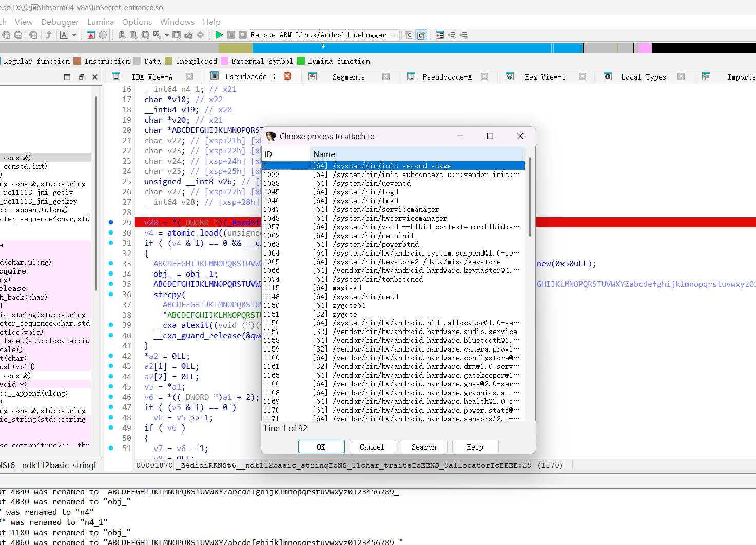This screenshot has height=545, width=756.
Task: Toggle the breakpoint dot on line 33
Action: point(111,263)
